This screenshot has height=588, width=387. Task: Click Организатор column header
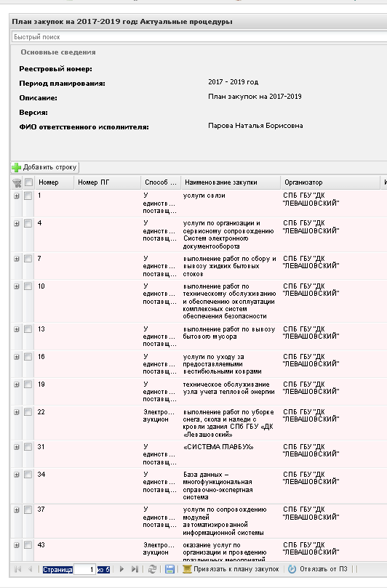(330, 182)
